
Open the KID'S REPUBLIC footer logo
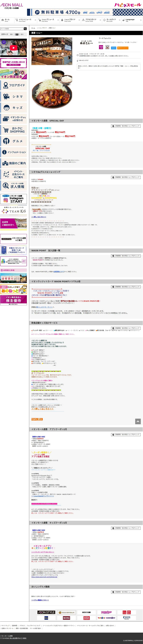click(66, 612)
